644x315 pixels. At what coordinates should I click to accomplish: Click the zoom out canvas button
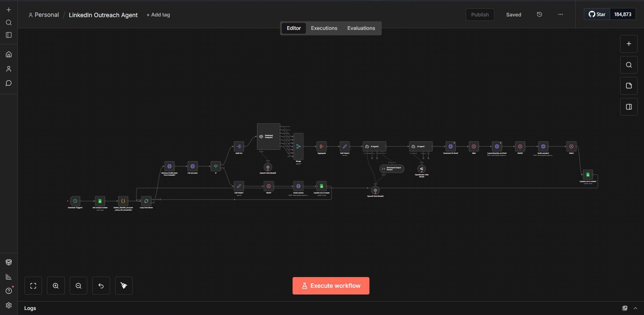79,286
